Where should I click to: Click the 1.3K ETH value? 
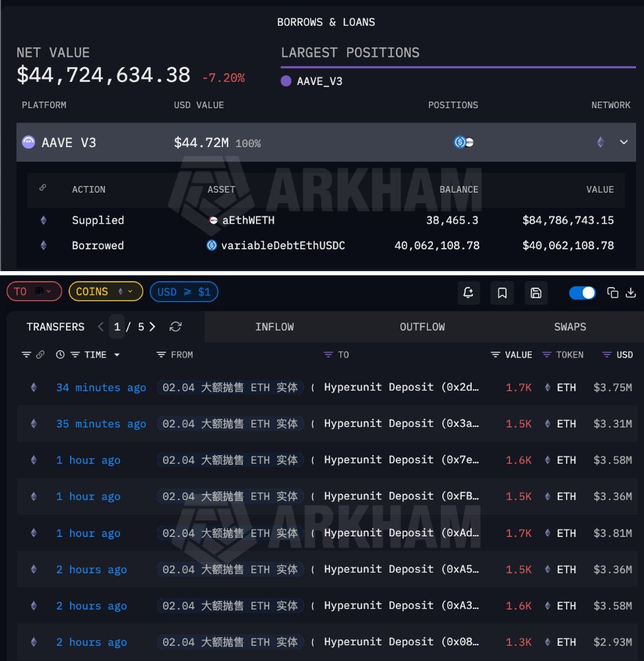(x=519, y=642)
